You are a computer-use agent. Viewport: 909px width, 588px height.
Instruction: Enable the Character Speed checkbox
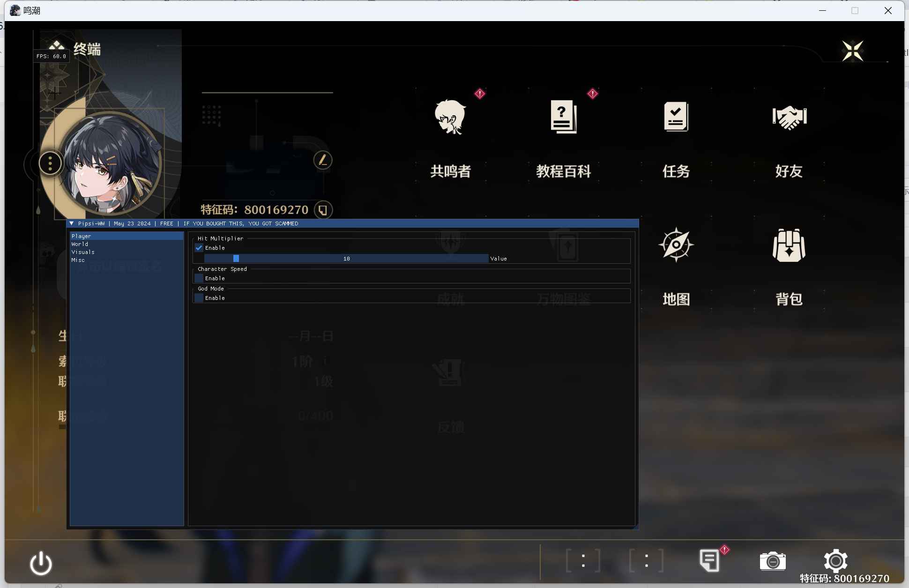(x=199, y=278)
